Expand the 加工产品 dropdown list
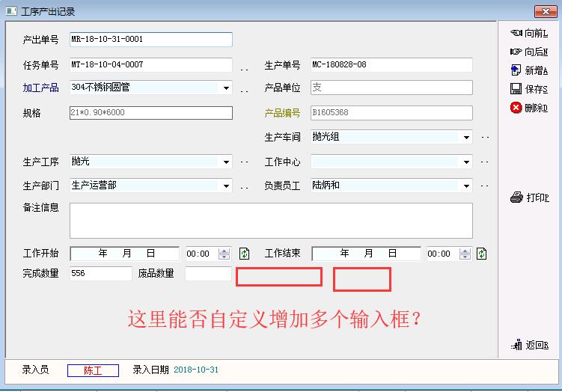562x392 pixels. pos(226,88)
